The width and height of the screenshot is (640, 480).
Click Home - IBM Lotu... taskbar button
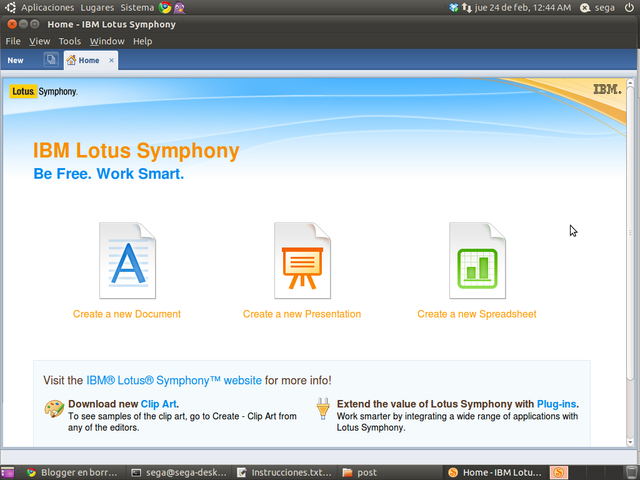(495, 473)
